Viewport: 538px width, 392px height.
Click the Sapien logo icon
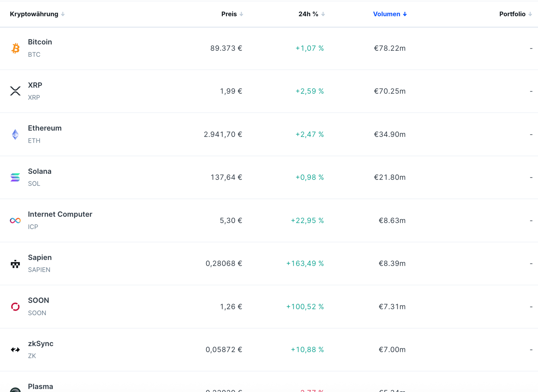pos(15,264)
